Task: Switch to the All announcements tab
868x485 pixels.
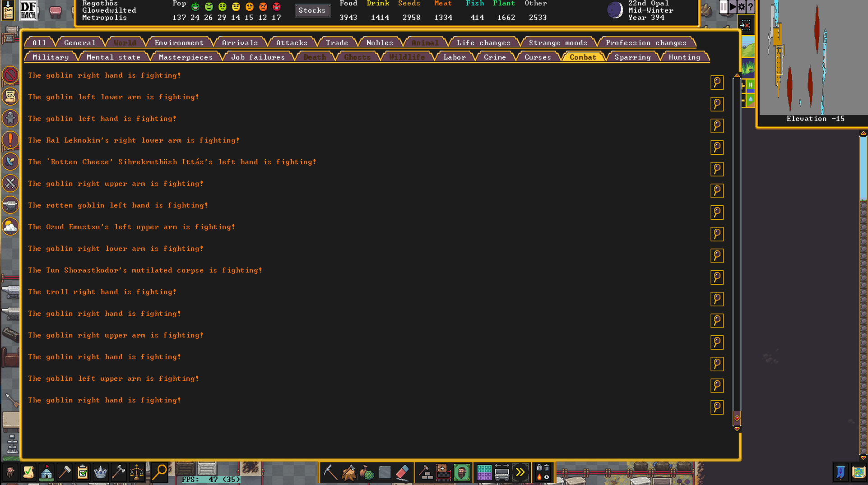Action: point(39,42)
